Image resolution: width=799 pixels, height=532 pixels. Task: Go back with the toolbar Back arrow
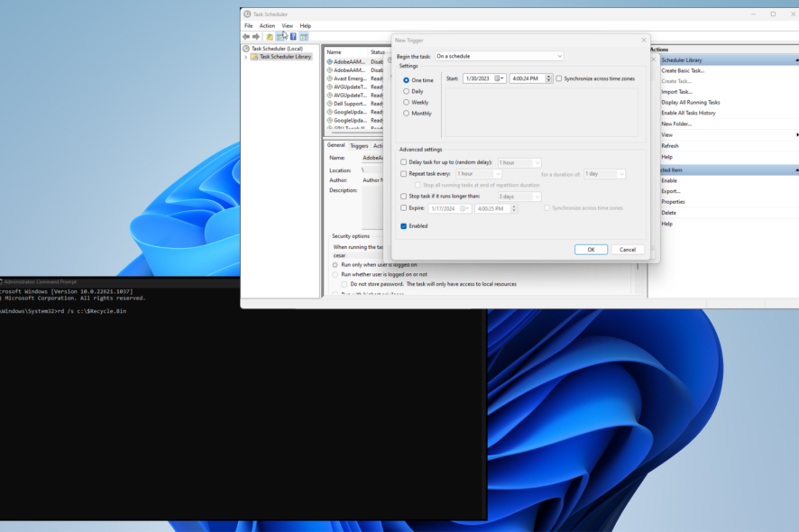coord(246,37)
